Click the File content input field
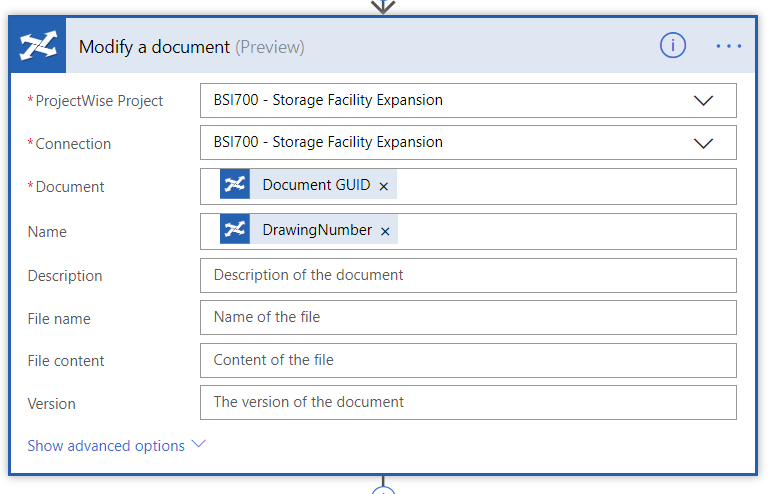Screen dimensions: 768x494 click(x=468, y=360)
